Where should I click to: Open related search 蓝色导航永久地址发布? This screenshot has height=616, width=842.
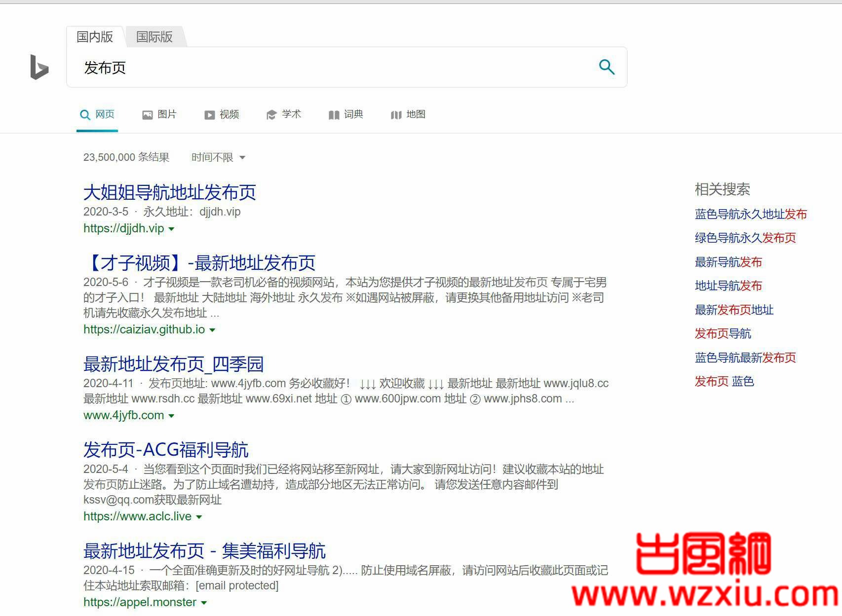click(x=751, y=214)
